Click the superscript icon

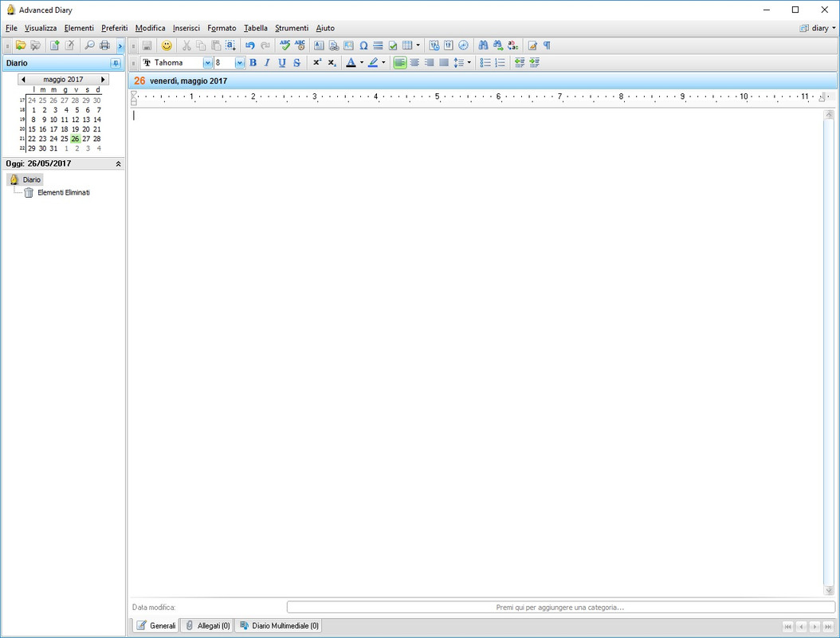click(317, 63)
